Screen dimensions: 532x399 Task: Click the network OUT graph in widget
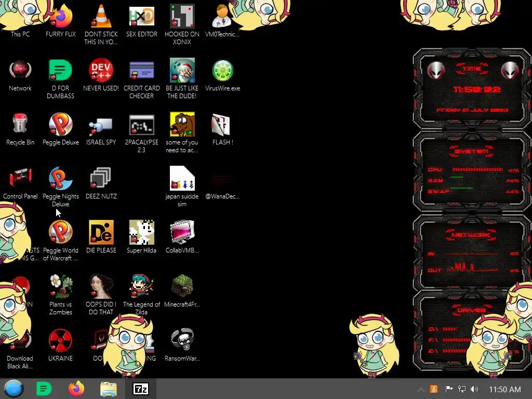tap(472, 268)
